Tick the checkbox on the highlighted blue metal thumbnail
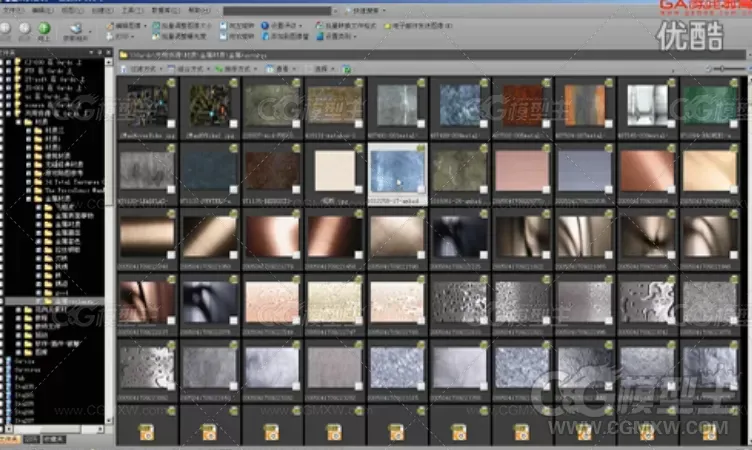The width and height of the screenshot is (752, 450). [x=421, y=189]
